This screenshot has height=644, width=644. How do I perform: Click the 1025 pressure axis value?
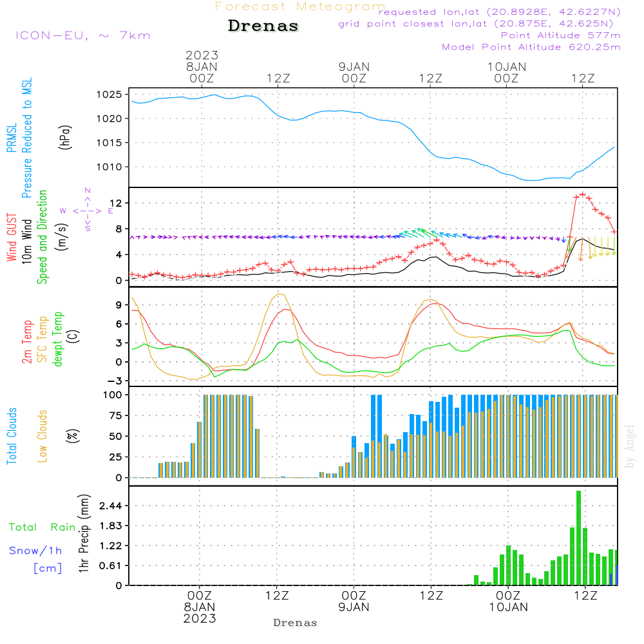point(109,95)
